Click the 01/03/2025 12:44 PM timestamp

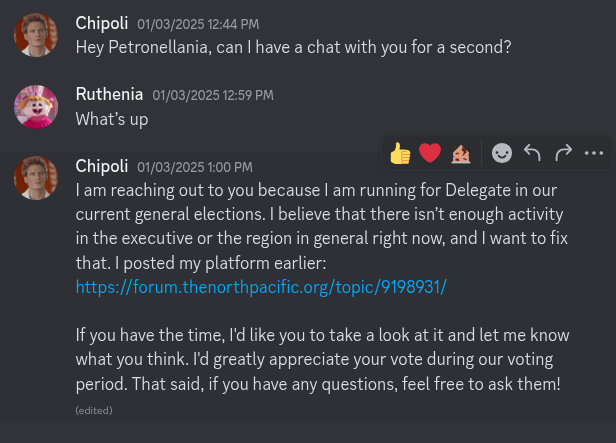click(x=198, y=24)
